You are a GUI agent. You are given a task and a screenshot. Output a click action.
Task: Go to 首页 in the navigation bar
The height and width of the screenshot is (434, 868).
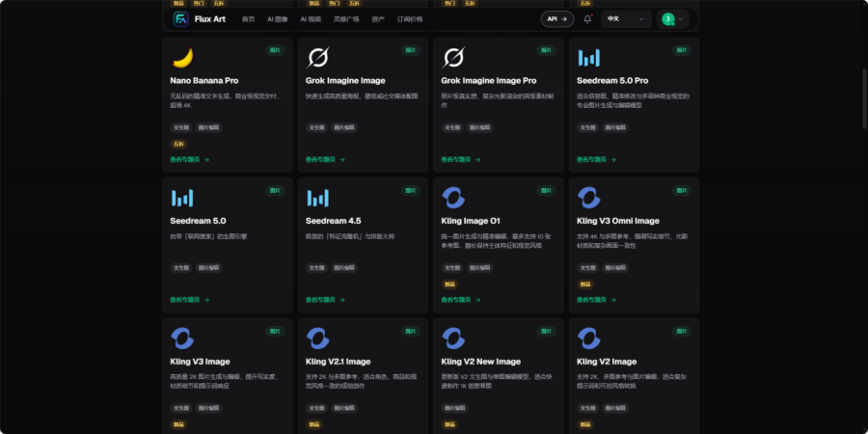point(248,19)
